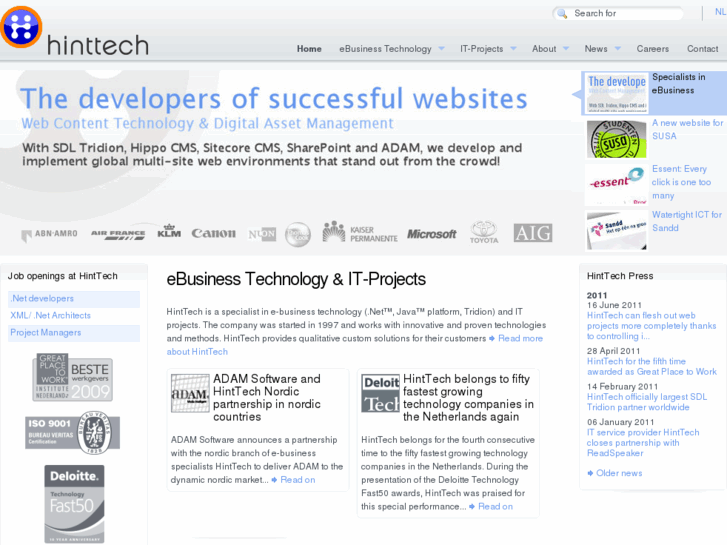727x545 pixels.
Task: Click the developers of successful websites banner
Action: 274,98
